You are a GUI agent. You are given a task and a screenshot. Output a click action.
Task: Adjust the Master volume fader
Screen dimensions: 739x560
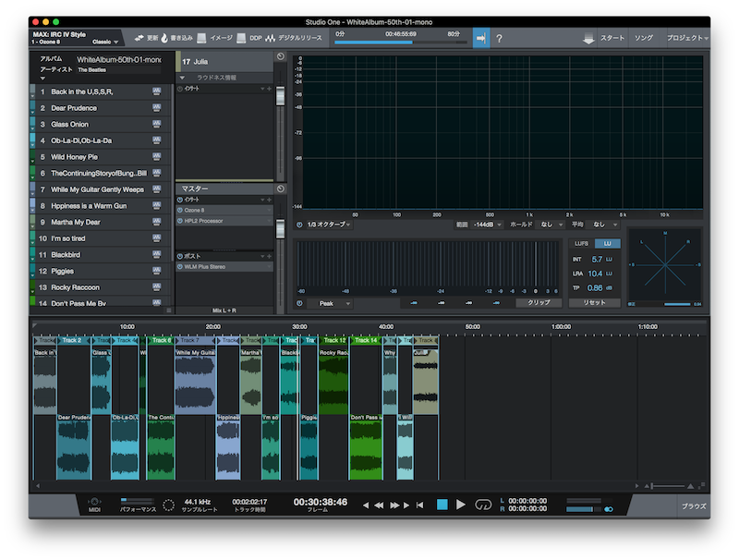[x=281, y=228]
